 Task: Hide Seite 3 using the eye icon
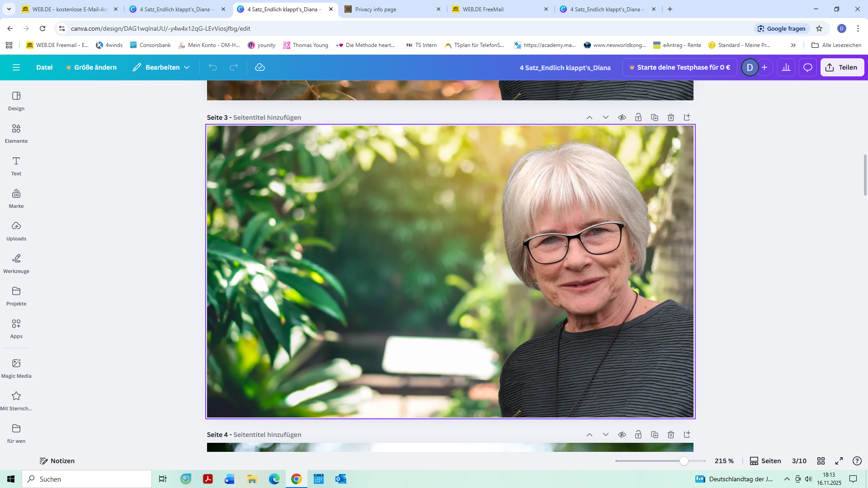coord(622,117)
